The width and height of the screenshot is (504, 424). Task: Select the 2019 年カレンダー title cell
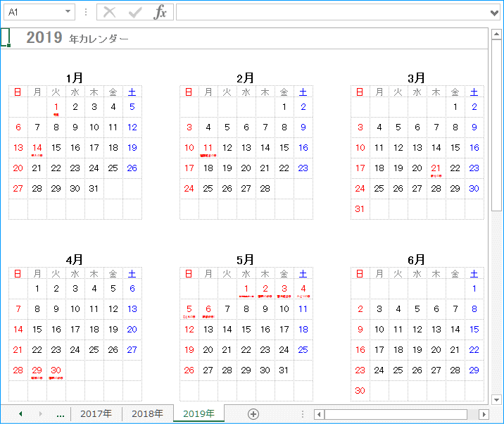[x=77, y=38]
